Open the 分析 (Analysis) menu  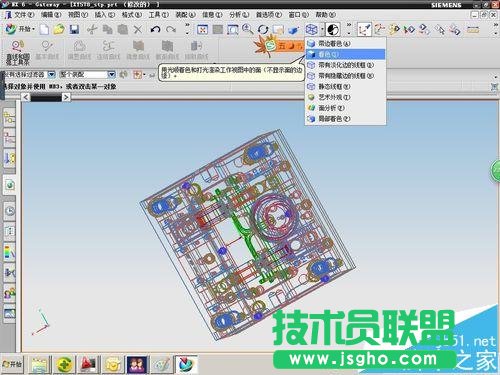[x=239, y=15]
